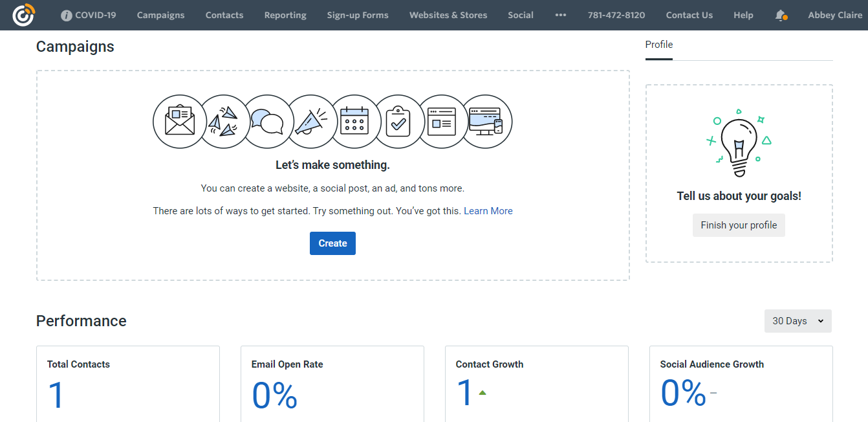
Task: Click the megaphone ad icon
Action: point(311,122)
